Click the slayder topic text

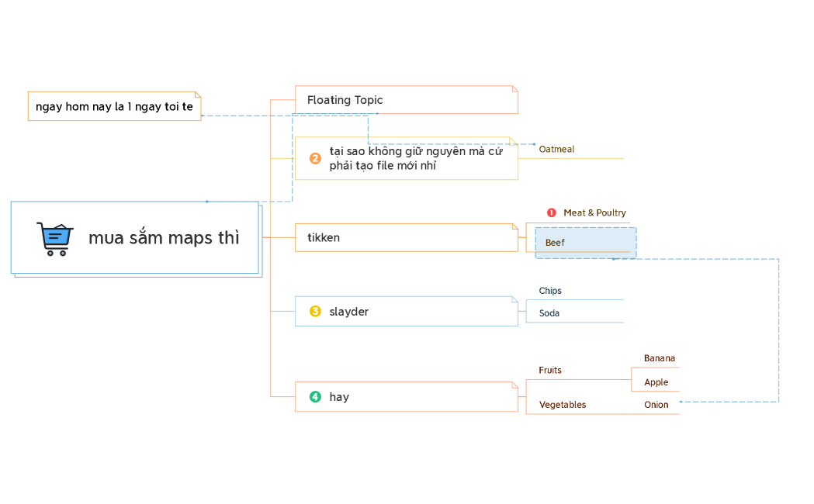[x=348, y=312]
